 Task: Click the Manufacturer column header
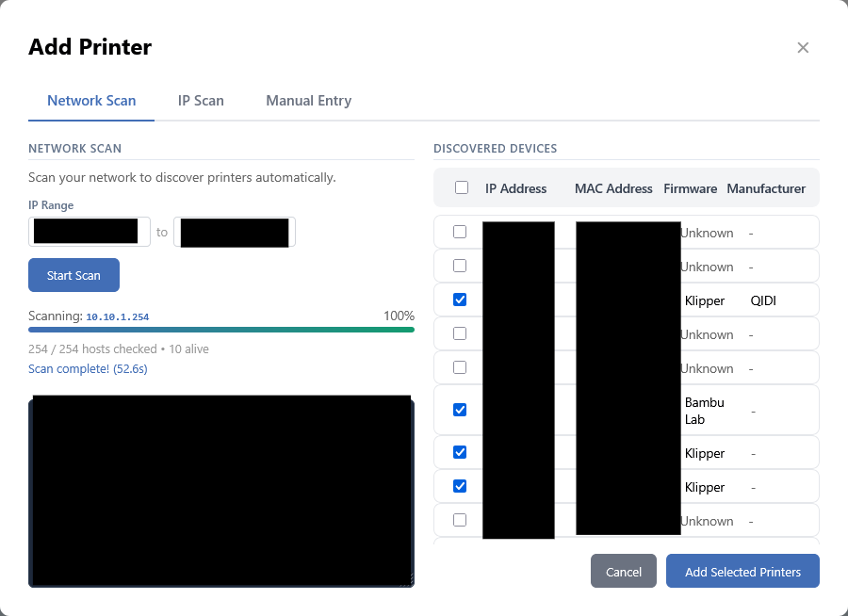point(766,188)
